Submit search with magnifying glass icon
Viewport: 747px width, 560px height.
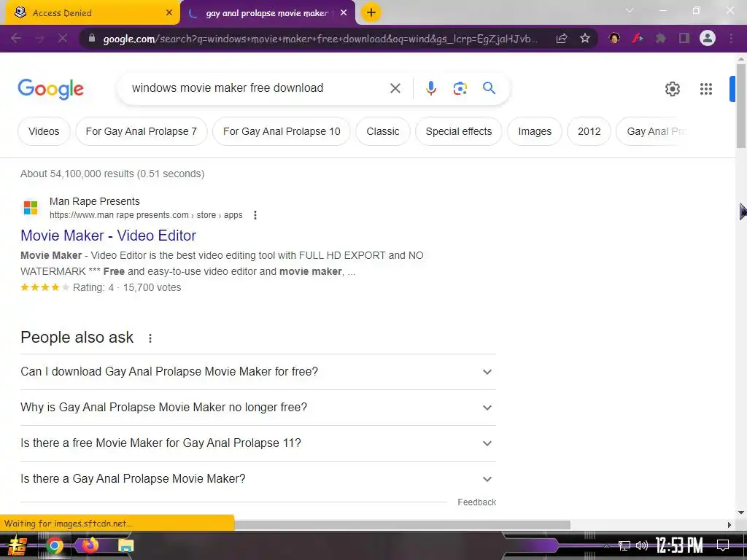click(489, 87)
